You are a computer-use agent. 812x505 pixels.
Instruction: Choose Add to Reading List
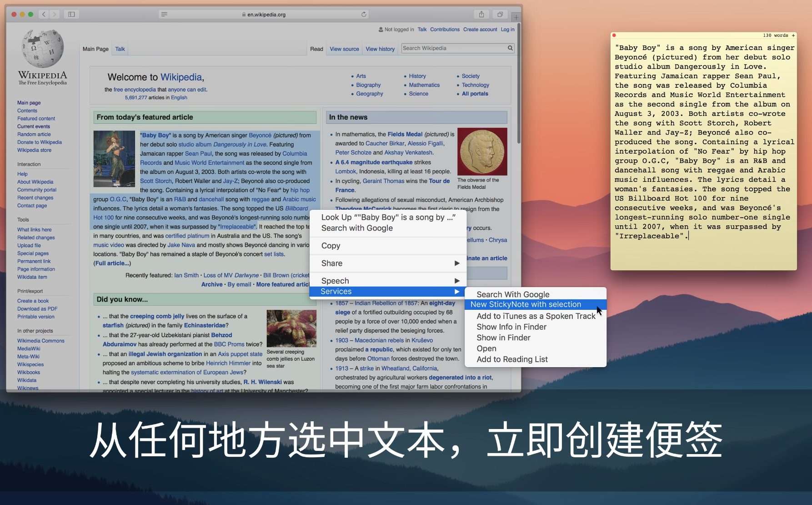(x=512, y=359)
